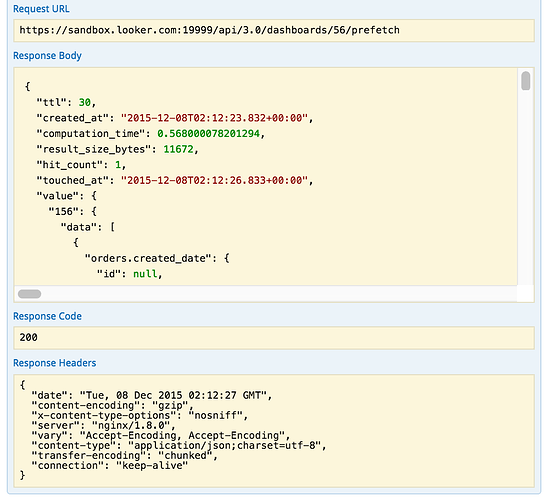Click the result_size_bytes value 11672

(x=178, y=149)
